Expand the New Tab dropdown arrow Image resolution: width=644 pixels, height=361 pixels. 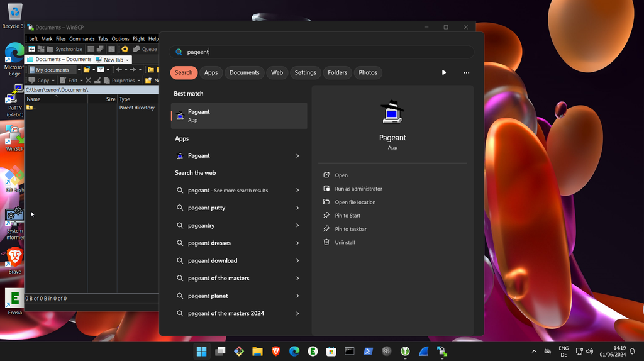pos(128,60)
